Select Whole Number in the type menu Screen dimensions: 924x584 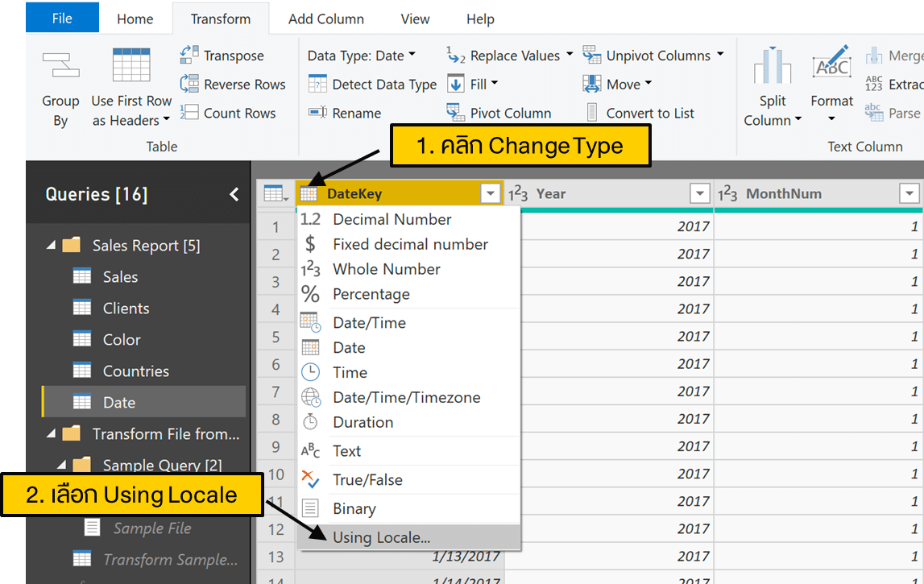tap(387, 269)
